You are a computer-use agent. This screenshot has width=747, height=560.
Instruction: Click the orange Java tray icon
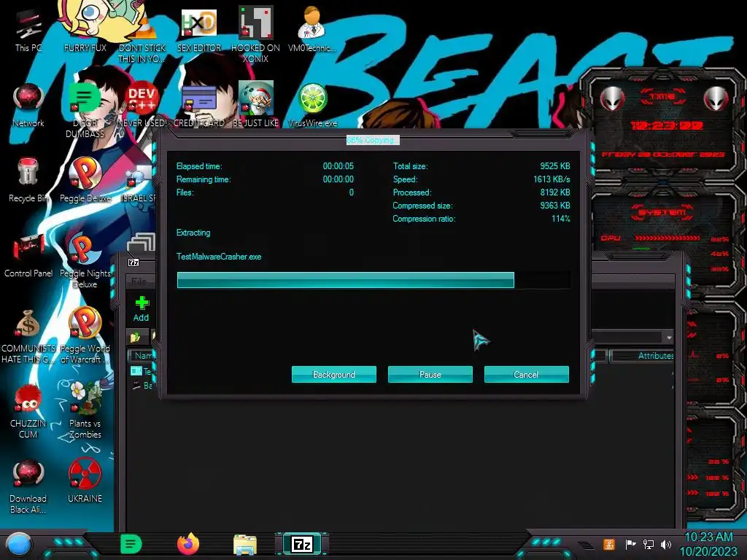(609, 544)
